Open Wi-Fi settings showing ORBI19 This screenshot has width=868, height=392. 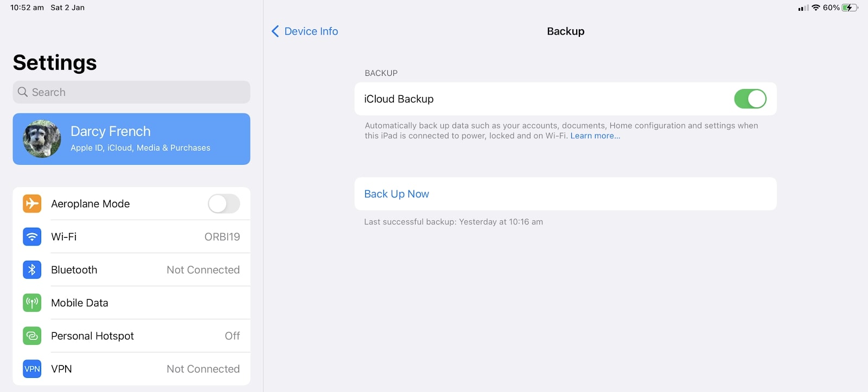click(x=131, y=237)
